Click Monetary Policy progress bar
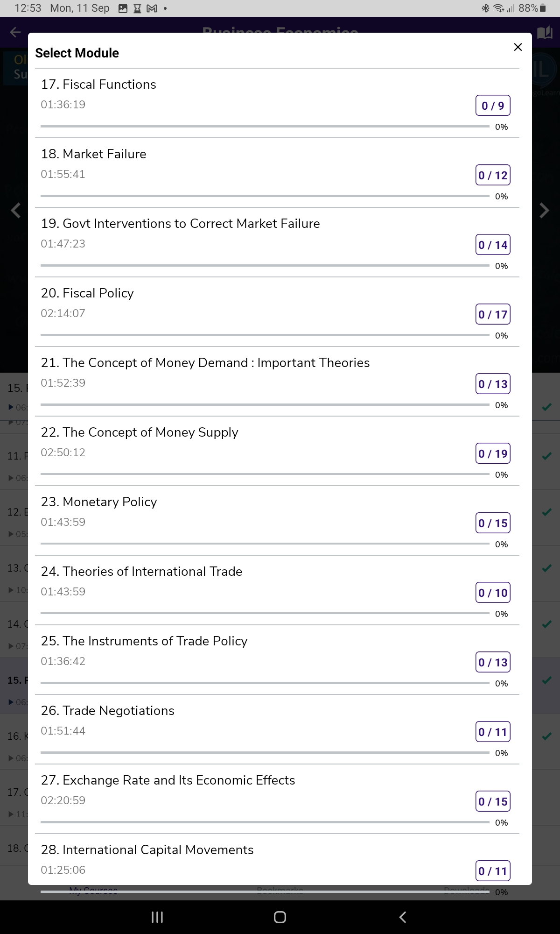 (x=265, y=544)
